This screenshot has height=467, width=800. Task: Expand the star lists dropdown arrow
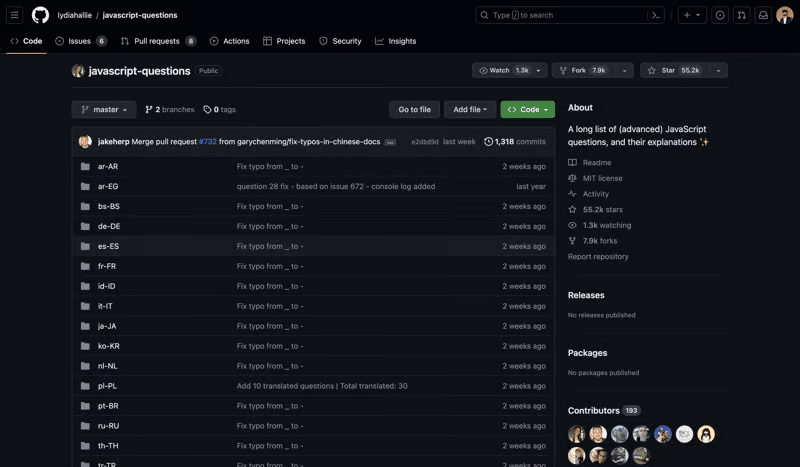pyautogui.click(x=718, y=70)
